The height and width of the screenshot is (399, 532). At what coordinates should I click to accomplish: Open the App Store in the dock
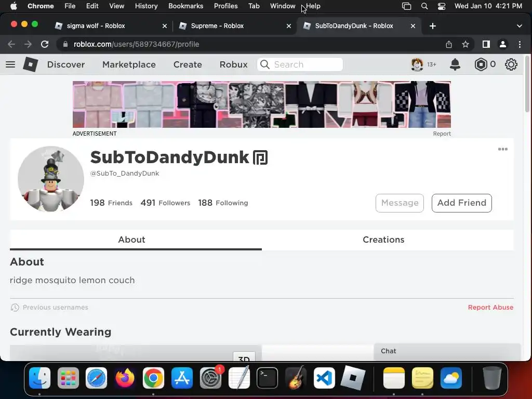(182, 378)
